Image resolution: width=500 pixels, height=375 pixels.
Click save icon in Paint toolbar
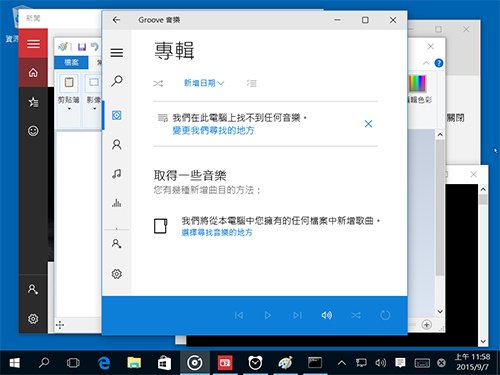pyautogui.click(x=82, y=47)
